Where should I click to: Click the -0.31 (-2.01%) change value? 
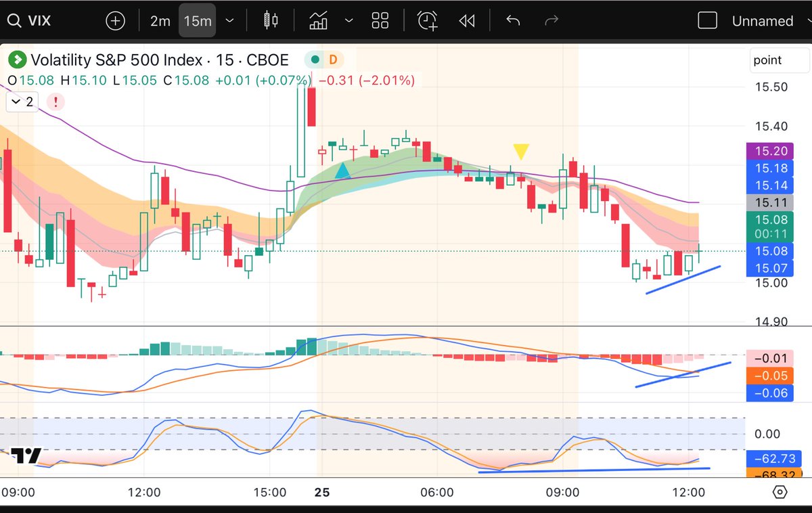pos(366,81)
